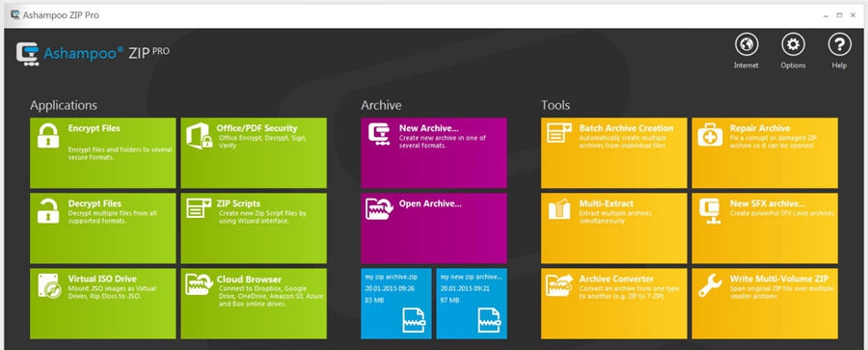
Task: Click the 20.01.2015 09:26 date text
Action: tap(390, 288)
